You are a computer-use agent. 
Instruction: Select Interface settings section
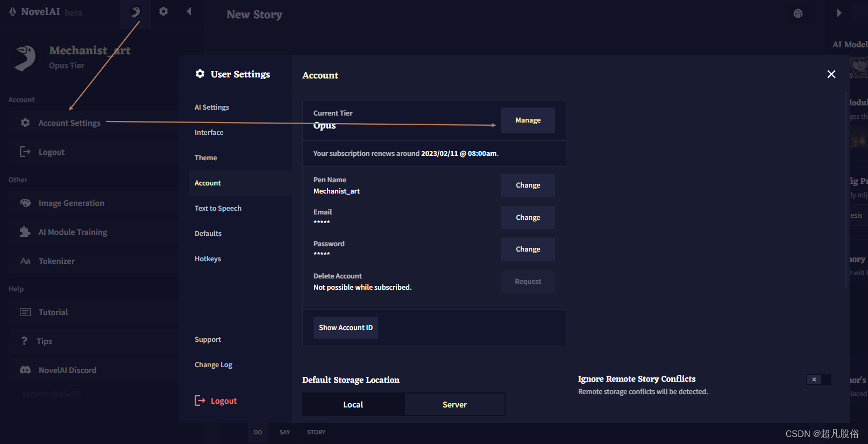pos(209,133)
